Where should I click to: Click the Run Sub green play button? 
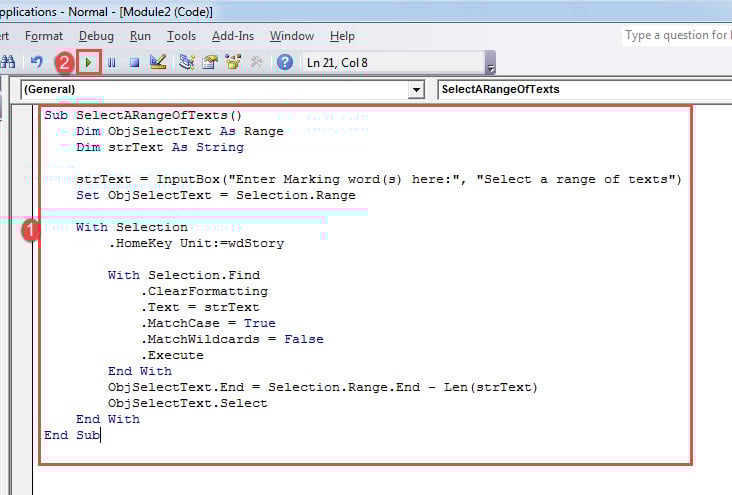90,62
